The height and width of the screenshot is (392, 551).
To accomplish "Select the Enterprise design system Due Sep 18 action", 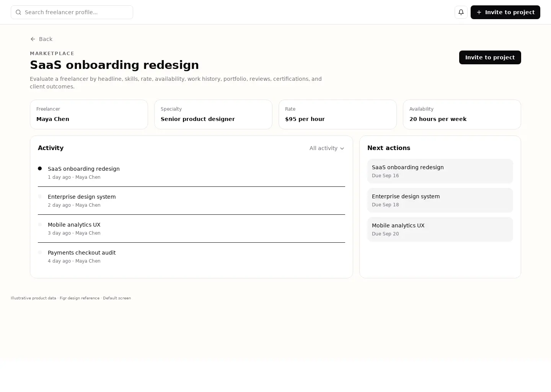I will pyautogui.click(x=440, y=200).
